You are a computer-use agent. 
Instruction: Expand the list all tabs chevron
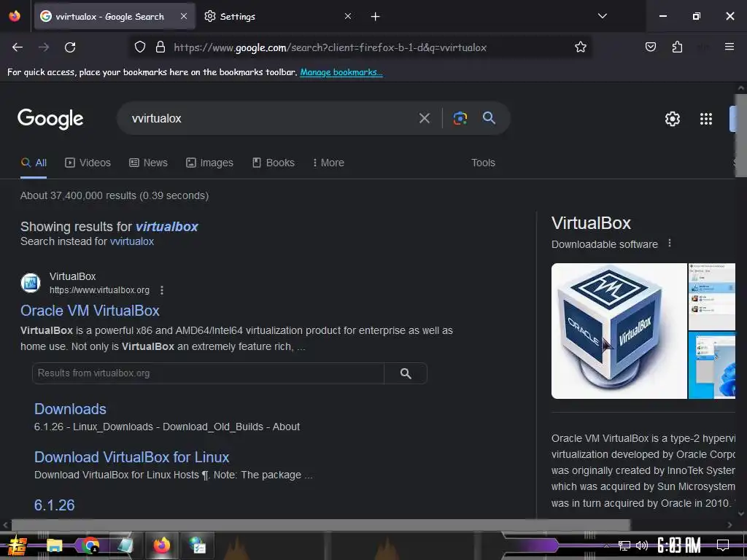602,16
